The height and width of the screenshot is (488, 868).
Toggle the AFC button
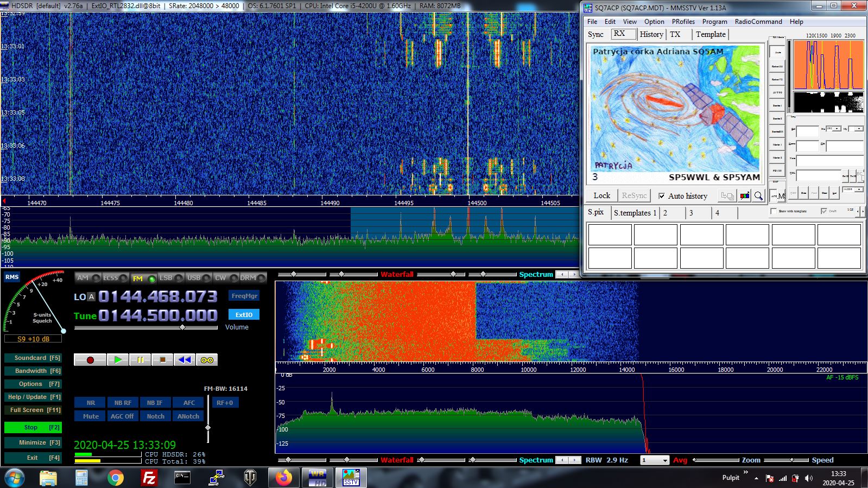(x=189, y=403)
